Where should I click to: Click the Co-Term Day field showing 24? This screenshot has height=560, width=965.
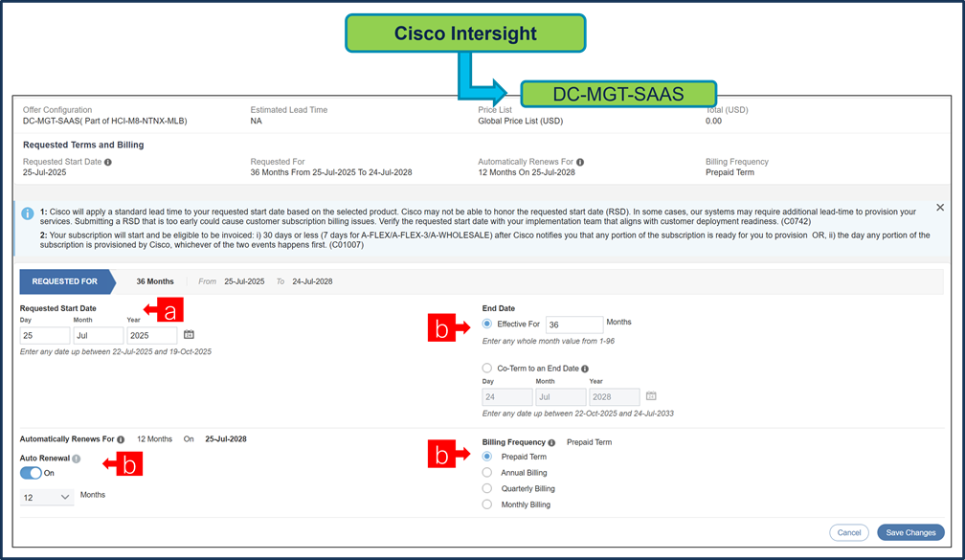pos(507,397)
